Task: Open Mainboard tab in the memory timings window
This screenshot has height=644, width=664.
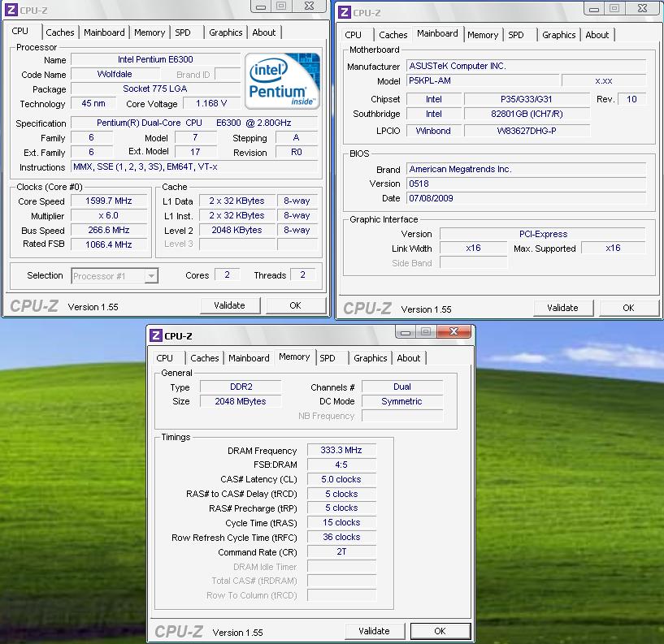Action: click(x=249, y=358)
